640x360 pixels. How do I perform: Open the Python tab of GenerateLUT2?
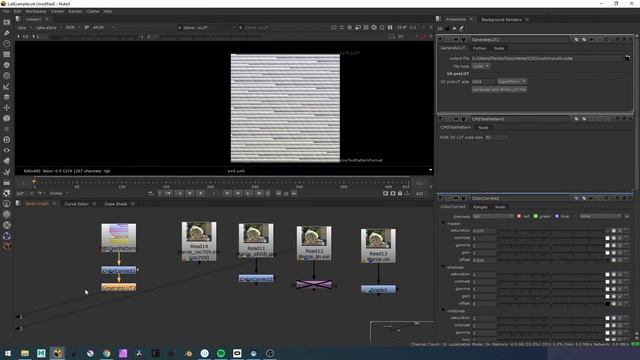(480, 48)
